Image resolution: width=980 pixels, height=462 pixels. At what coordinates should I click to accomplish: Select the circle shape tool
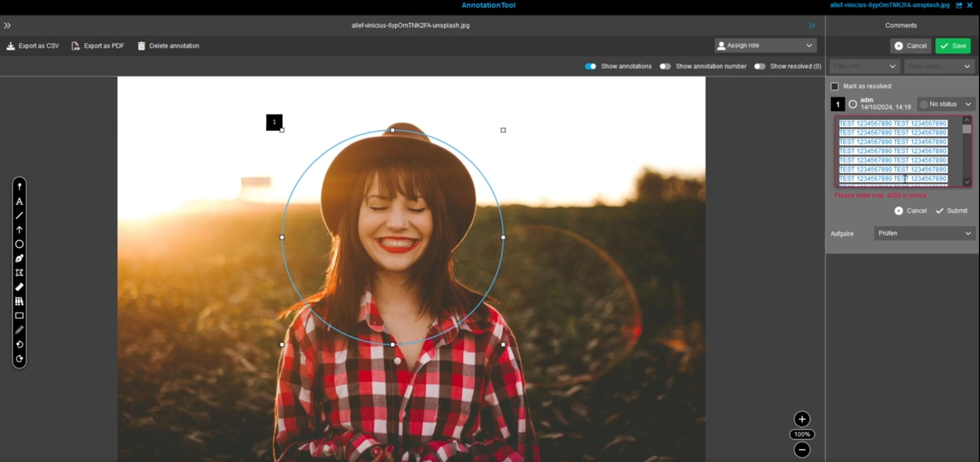(19, 244)
